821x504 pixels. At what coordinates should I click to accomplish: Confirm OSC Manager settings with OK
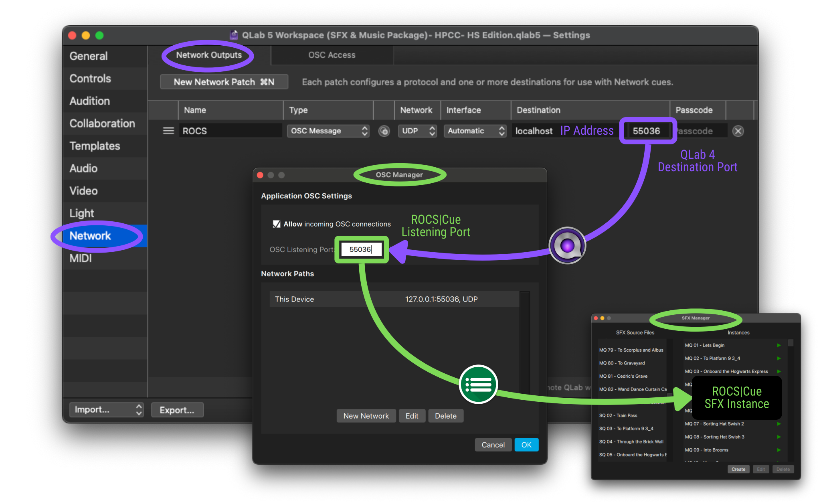tap(526, 444)
